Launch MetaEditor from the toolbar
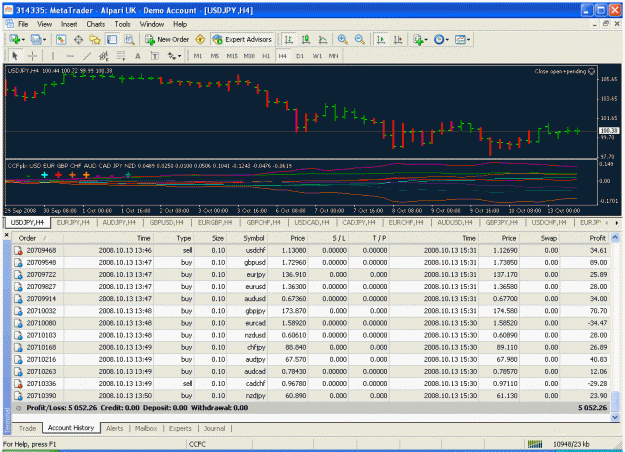The image size is (625, 452). pos(200,39)
